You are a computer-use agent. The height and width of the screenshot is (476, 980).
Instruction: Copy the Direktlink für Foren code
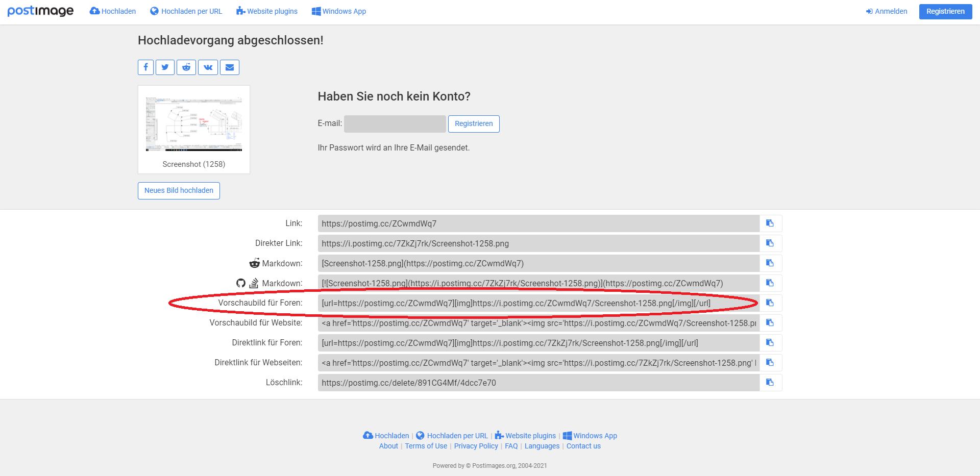point(770,343)
